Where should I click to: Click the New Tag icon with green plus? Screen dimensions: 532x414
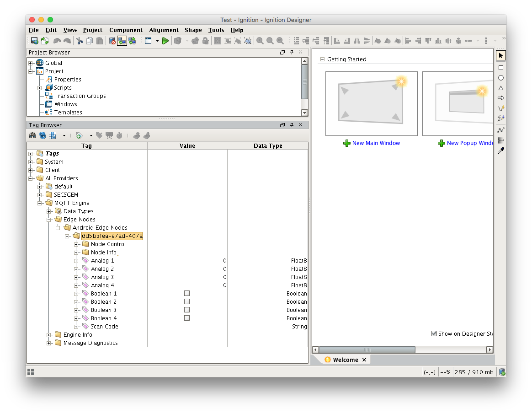pyautogui.click(x=79, y=135)
